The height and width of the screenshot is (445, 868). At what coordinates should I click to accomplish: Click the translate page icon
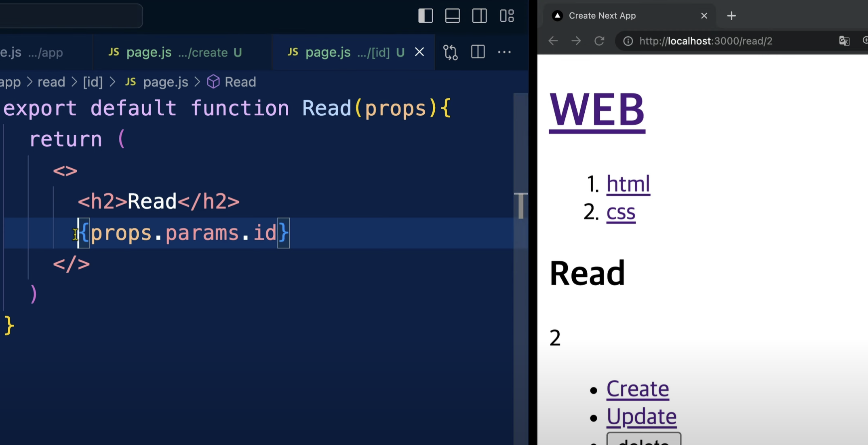click(844, 41)
